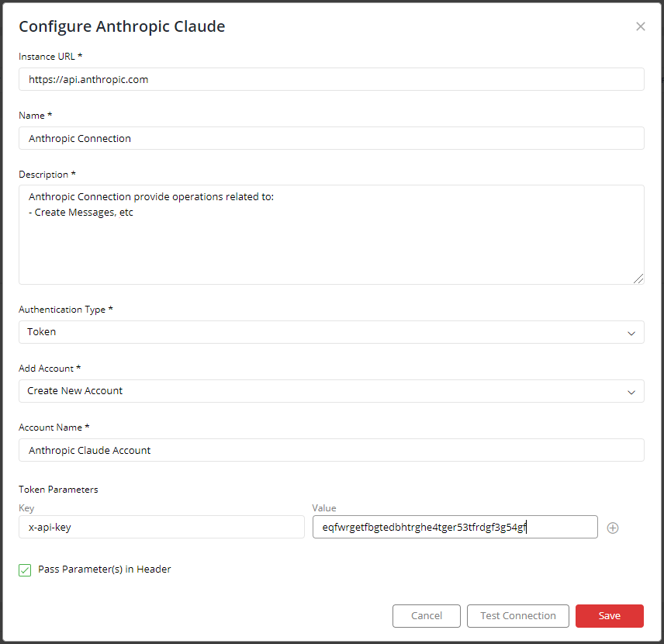The height and width of the screenshot is (644, 664).
Task: Click the chevron arrow in Authentication Type field
Action: [x=631, y=333]
